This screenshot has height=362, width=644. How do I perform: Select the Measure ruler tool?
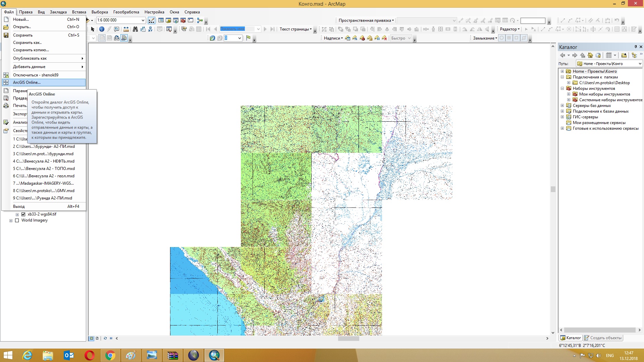click(x=126, y=29)
